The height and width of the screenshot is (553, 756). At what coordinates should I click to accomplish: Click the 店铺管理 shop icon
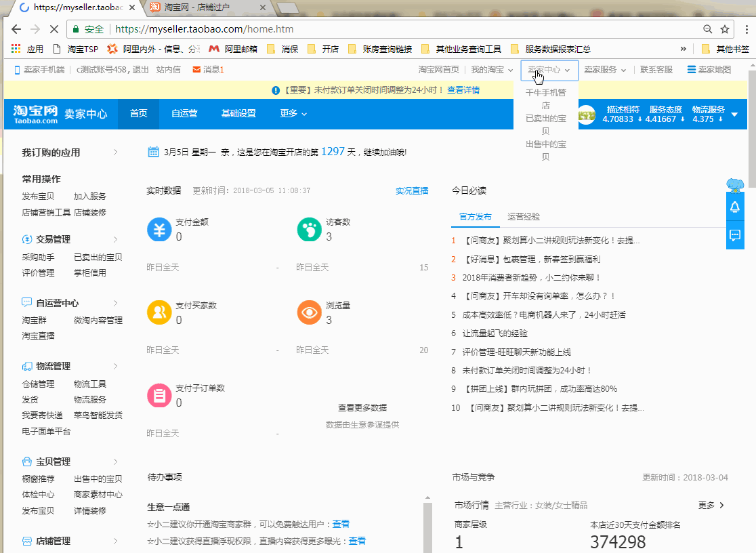click(x=27, y=541)
